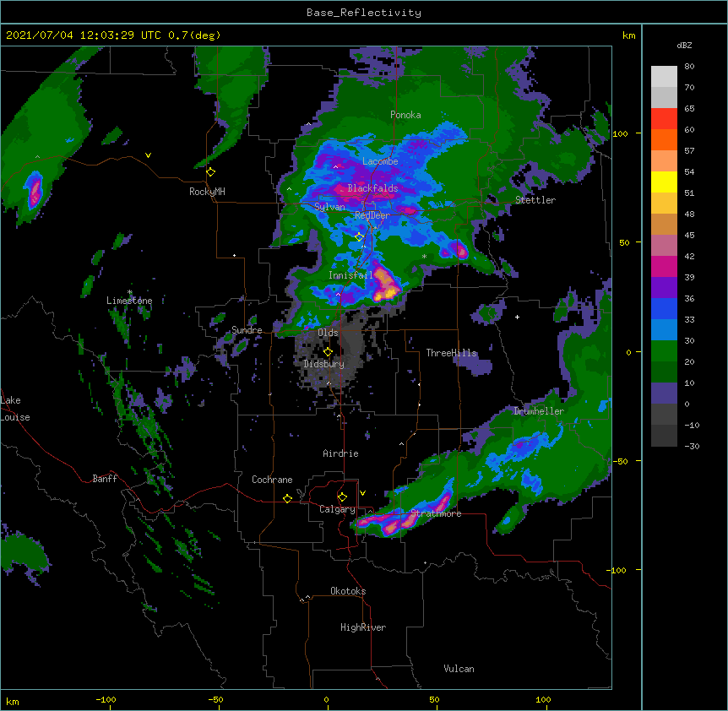This screenshot has height=711, width=728.
Task: Select the yellow diamond marker under Cochrane
Action: (x=287, y=498)
